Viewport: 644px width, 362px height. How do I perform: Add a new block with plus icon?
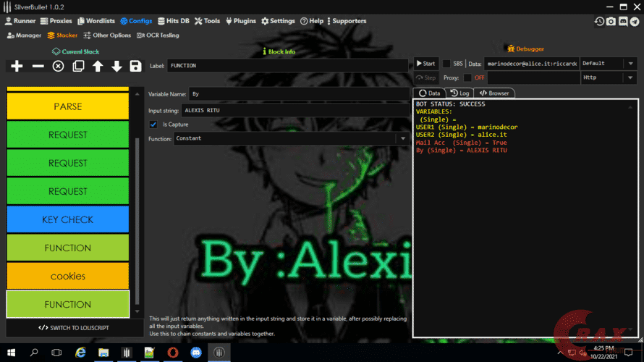tap(17, 66)
